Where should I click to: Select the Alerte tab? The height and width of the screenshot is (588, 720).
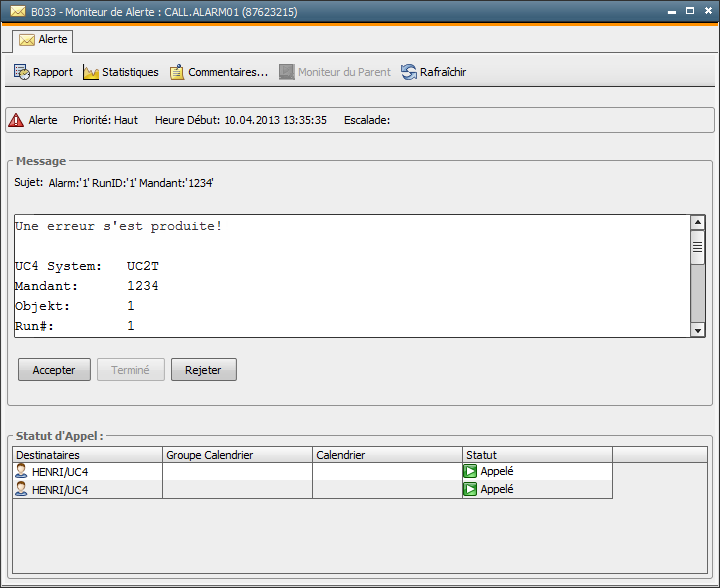click(x=42, y=40)
